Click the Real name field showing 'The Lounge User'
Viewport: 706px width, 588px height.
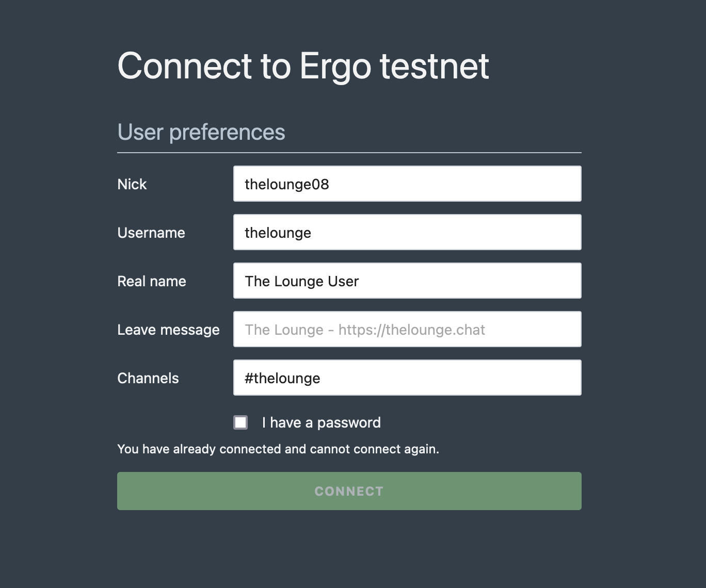(x=407, y=281)
